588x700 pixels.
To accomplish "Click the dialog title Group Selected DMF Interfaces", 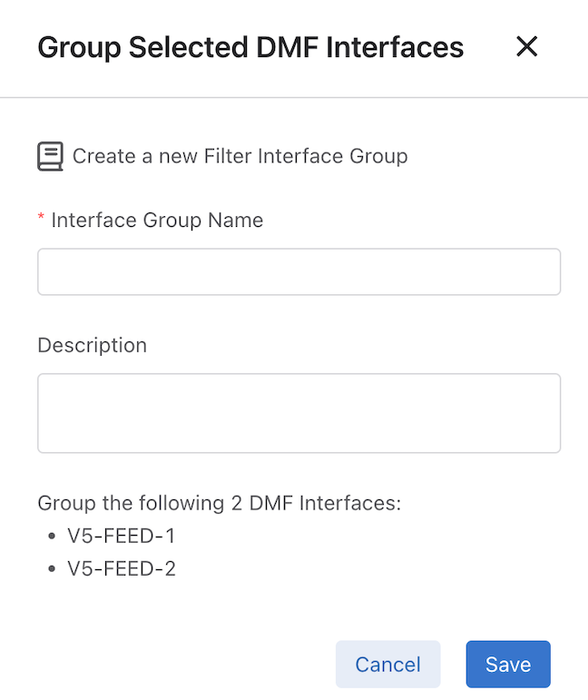I will 250,47.
